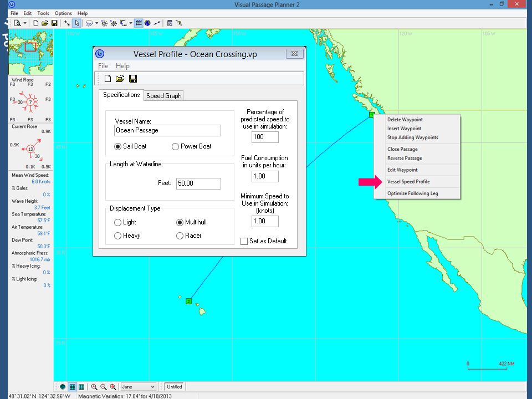Click the print preview toolbar icon

(17, 23)
